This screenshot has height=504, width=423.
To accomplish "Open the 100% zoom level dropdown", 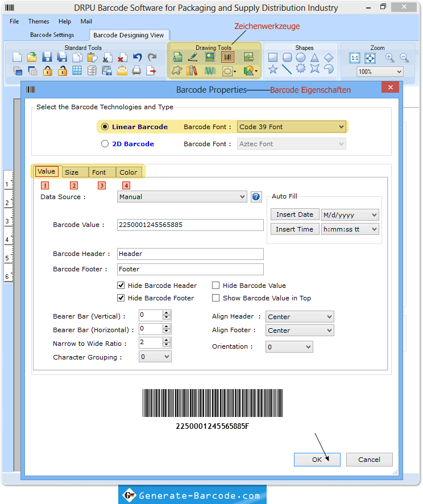I will click(380, 72).
